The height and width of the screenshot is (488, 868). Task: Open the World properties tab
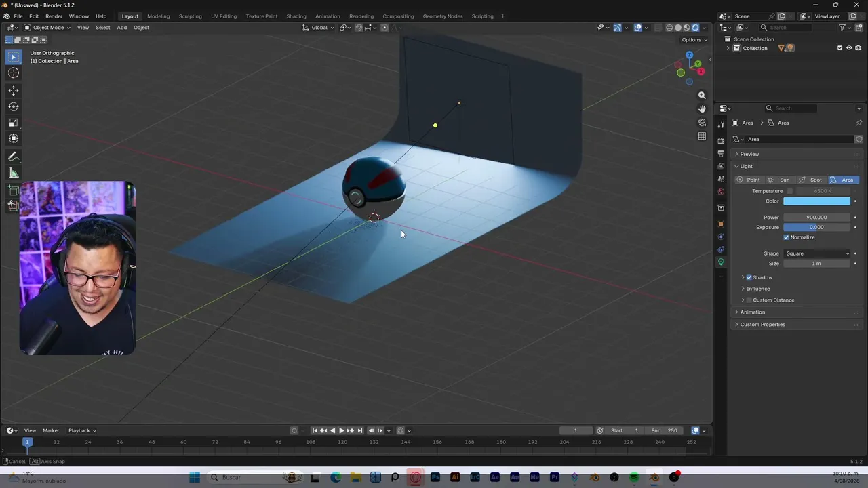click(721, 192)
